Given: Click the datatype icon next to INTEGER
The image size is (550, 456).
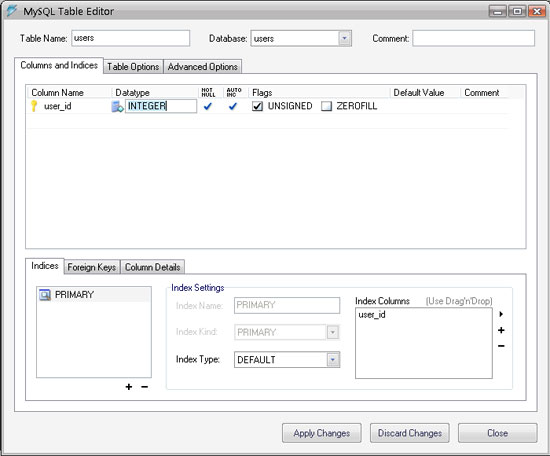Looking at the screenshot, I should tap(117, 107).
